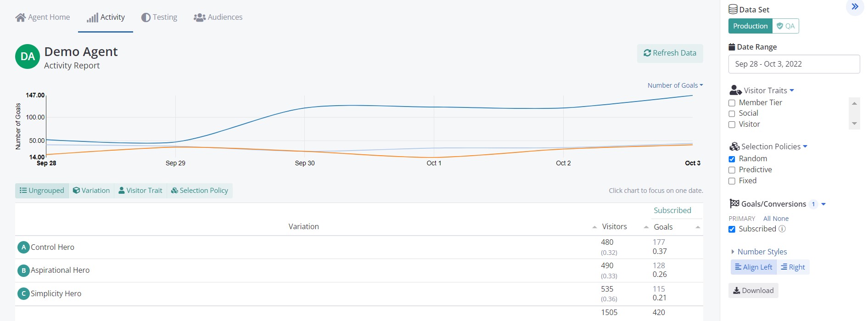This screenshot has width=868, height=321.
Task: Open the Testing tab
Action: [159, 17]
